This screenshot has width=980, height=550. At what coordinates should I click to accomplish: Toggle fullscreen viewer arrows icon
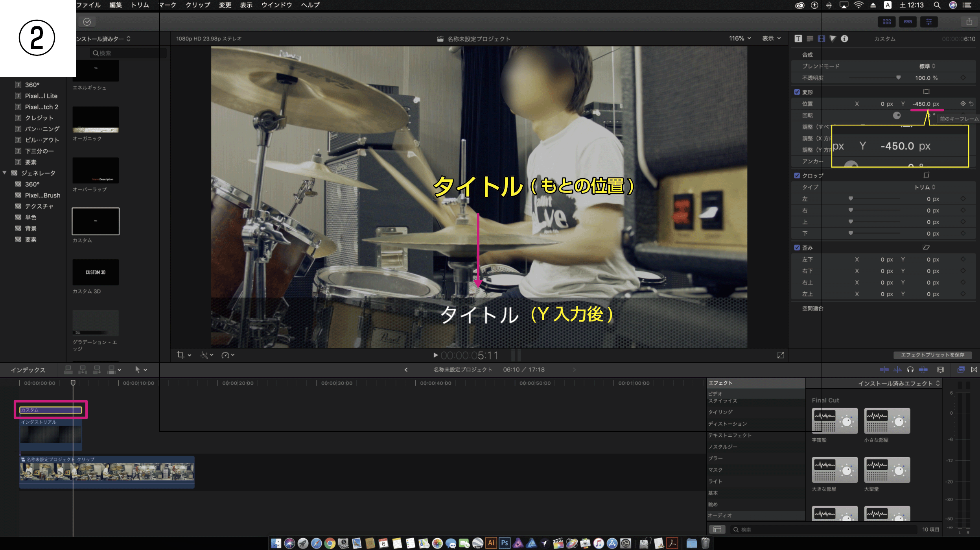[780, 355]
